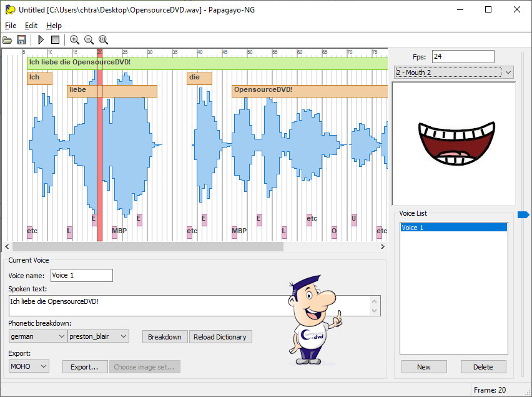
Task: Click the Open file toolbar icon
Action: tap(7, 40)
